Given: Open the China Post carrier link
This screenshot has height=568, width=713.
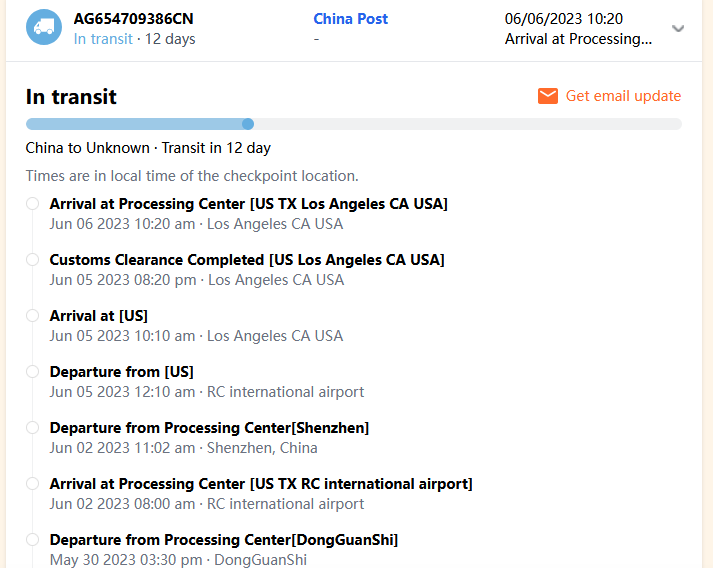Looking at the screenshot, I should [x=350, y=19].
